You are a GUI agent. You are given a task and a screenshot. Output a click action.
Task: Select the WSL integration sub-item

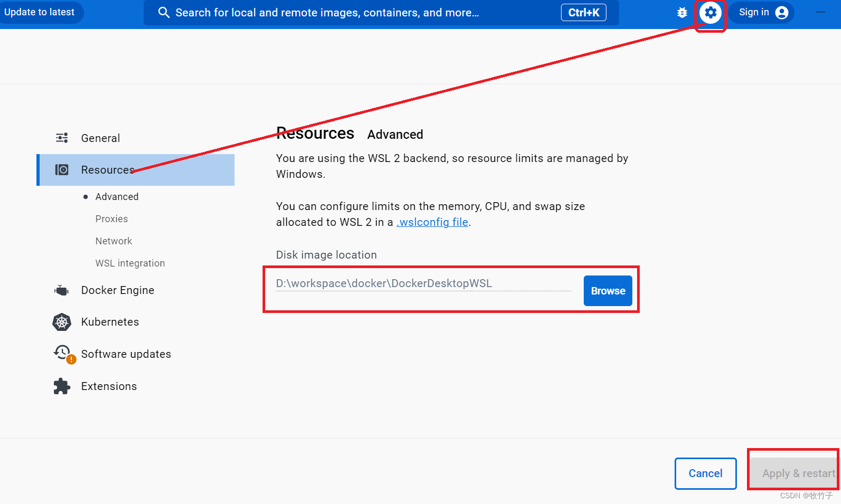coord(130,263)
